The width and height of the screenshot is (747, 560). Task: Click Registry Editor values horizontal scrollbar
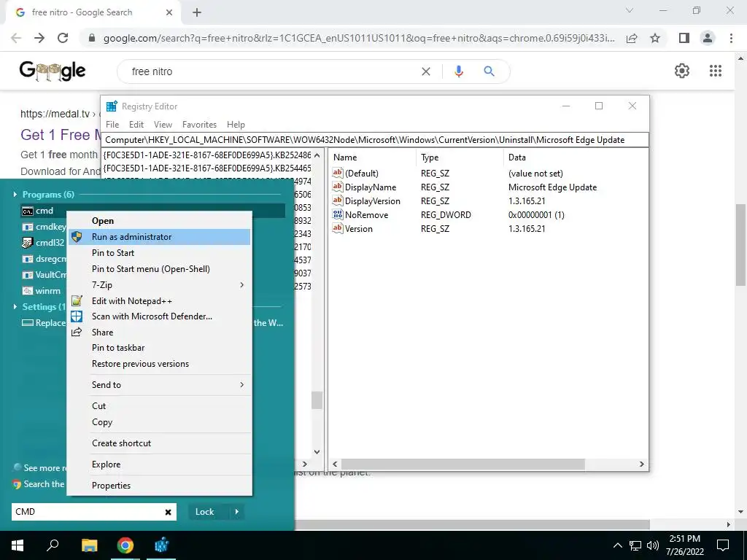[x=462, y=464]
